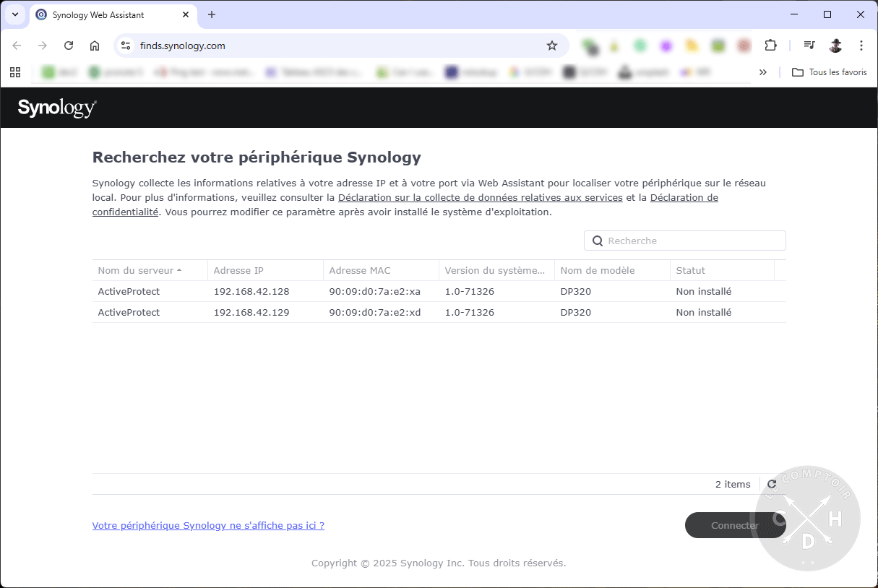Click the apps grid icon on the bookmarks bar

[15, 72]
